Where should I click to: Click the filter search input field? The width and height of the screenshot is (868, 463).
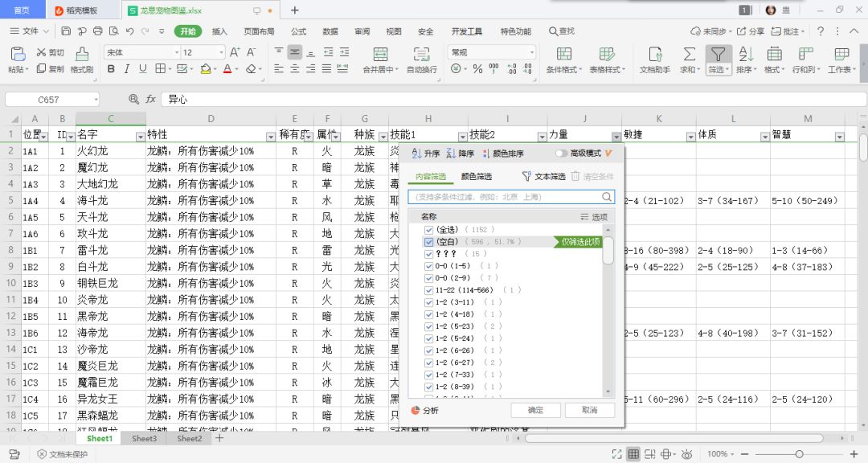pyautogui.click(x=511, y=197)
